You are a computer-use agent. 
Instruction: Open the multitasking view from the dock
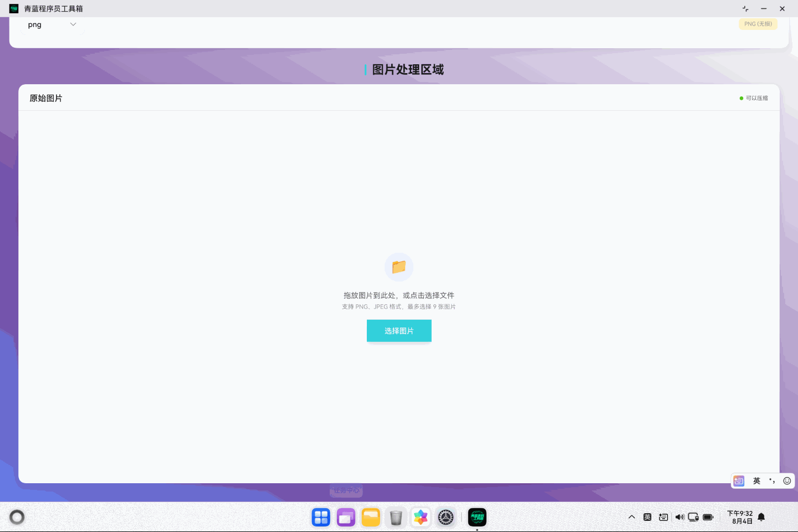tap(346, 517)
